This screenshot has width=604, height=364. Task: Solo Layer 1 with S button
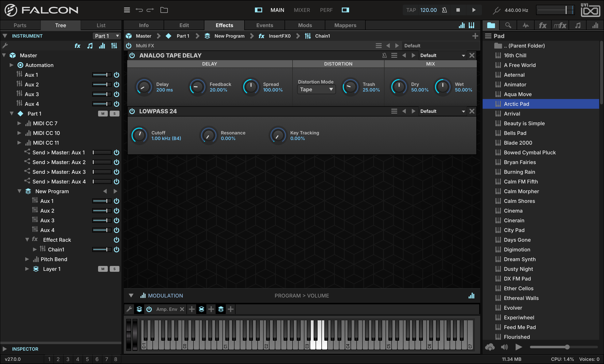115,269
